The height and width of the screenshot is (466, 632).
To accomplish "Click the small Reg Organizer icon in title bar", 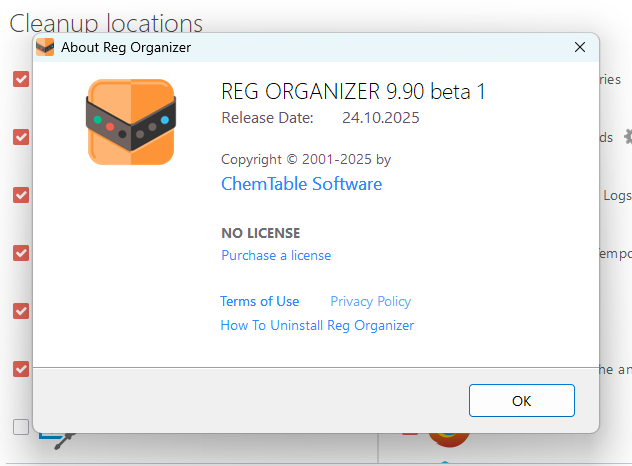I will click(x=45, y=47).
